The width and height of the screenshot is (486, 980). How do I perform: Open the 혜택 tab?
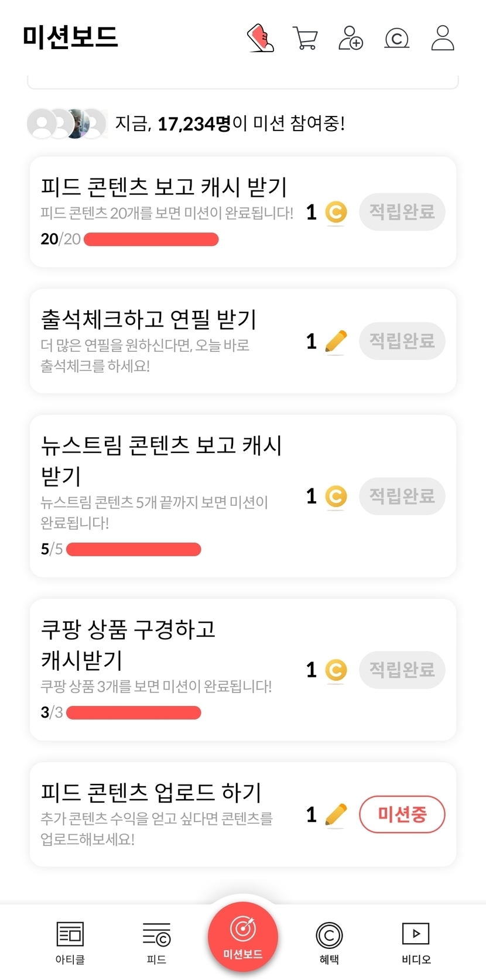(x=329, y=942)
